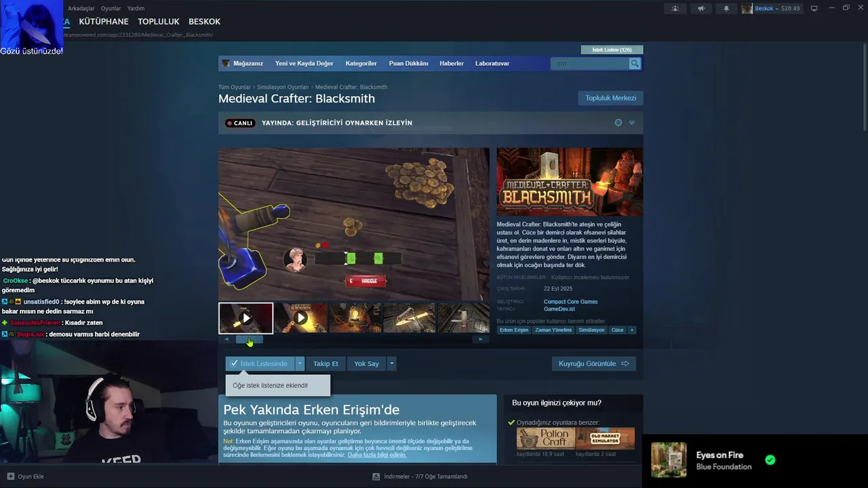Expand the wishlist dropdown arrow
The width and height of the screenshot is (868, 488).
(300, 364)
